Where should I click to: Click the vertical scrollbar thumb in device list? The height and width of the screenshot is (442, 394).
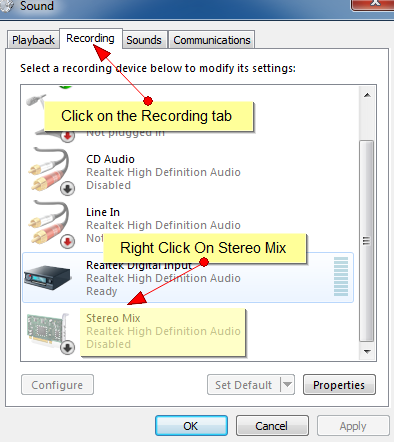point(367,241)
